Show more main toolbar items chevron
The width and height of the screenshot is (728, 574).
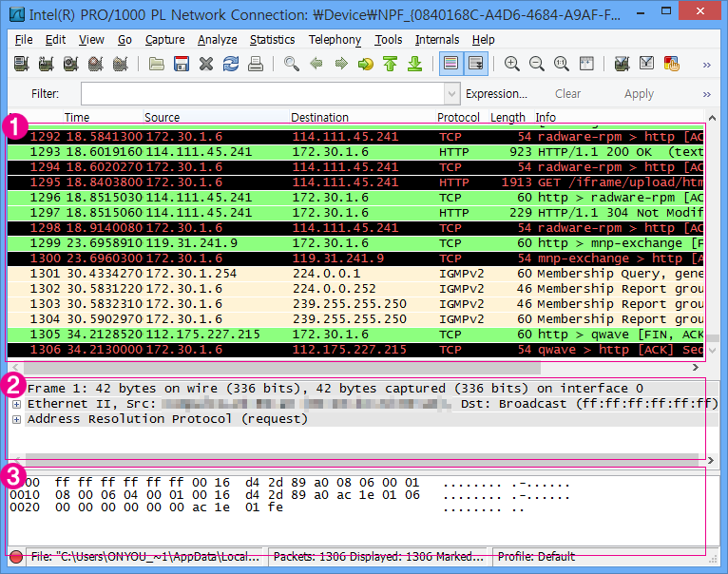707,65
